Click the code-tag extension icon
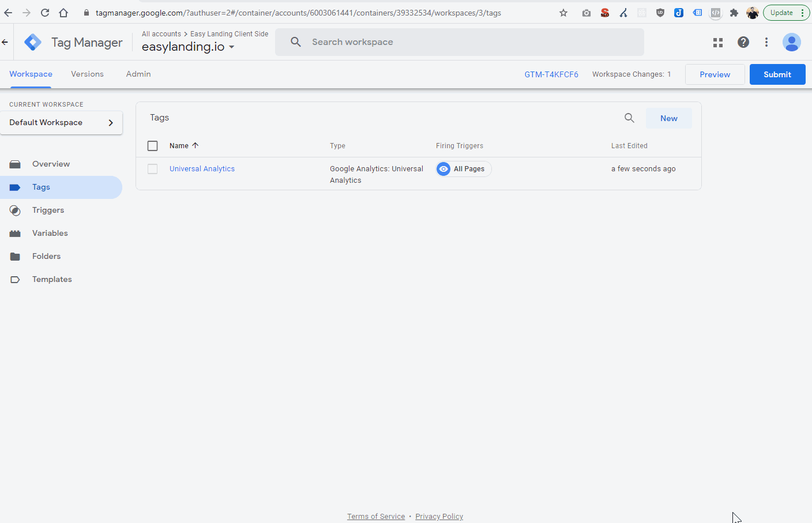Viewport: 812px width, 523px height. click(x=716, y=13)
